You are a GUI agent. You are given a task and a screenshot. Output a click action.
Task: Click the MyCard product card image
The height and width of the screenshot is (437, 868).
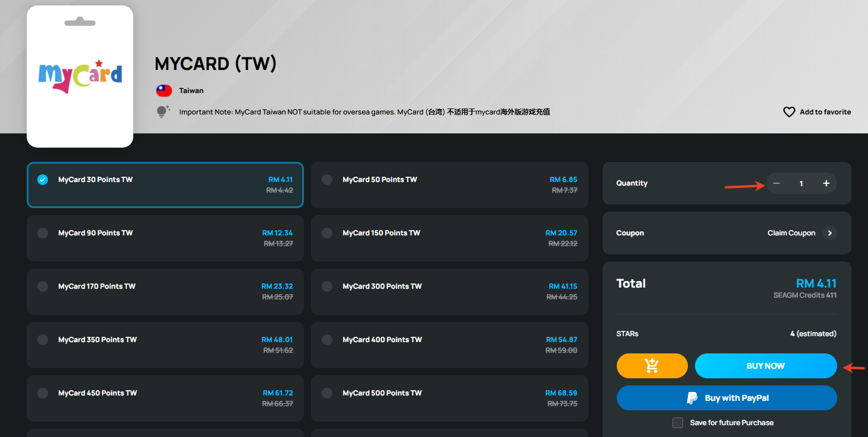click(80, 76)
